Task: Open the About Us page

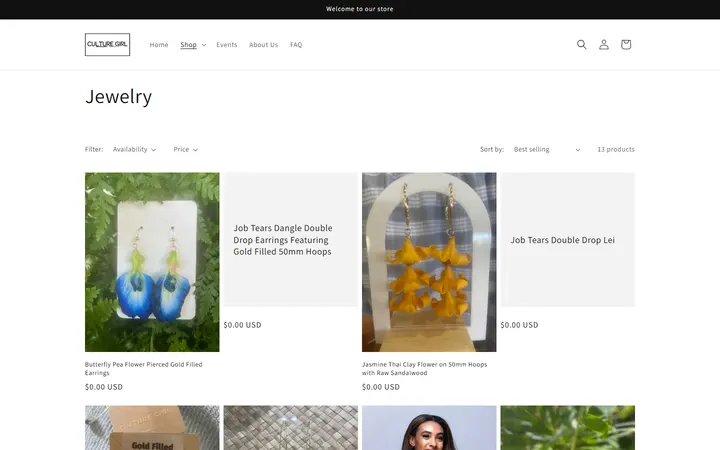Action: coord(264,45)
